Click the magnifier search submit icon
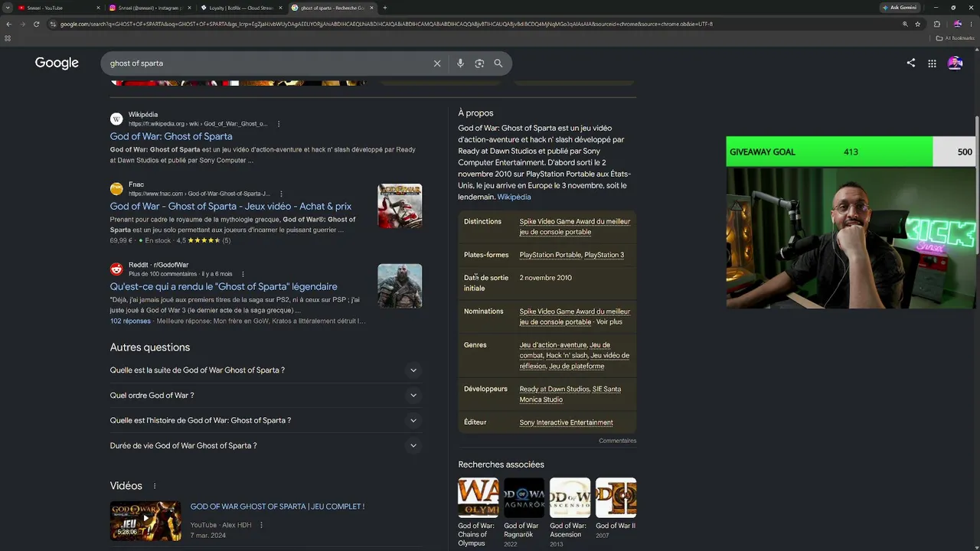The image size is (980, 551). 498,64
